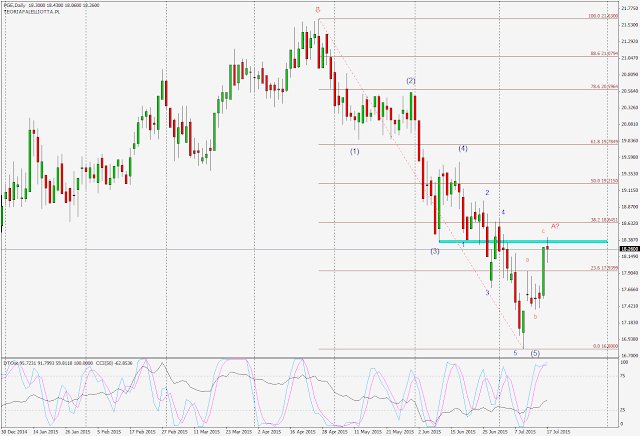The height and width of the screenshot is (436, 640).
Task: Click the '2 Apr 2015' date label
Action: coord(269,432)
